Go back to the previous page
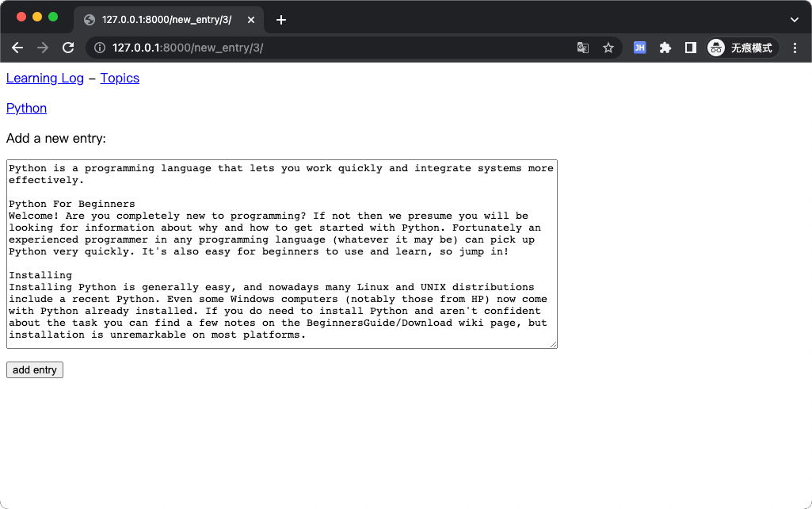The height and width of the screenshot is (509, 812). pyautogui.click(x=17, y=48)
